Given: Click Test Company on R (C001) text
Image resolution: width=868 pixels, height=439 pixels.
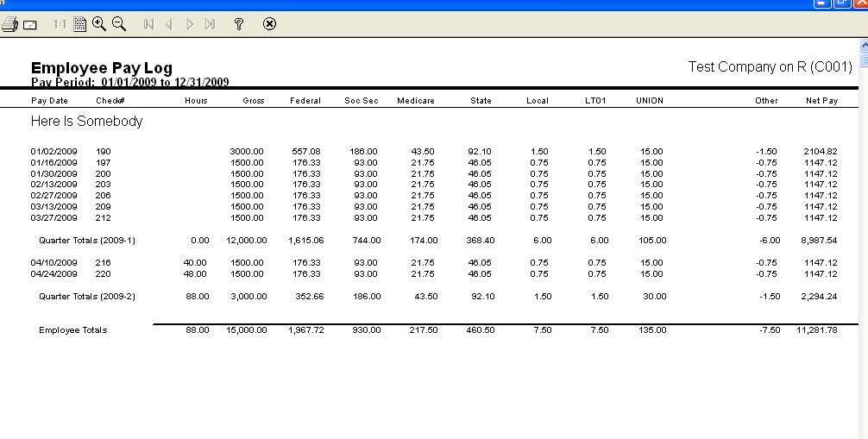Looking at the screenshot, I should (770, 67).
